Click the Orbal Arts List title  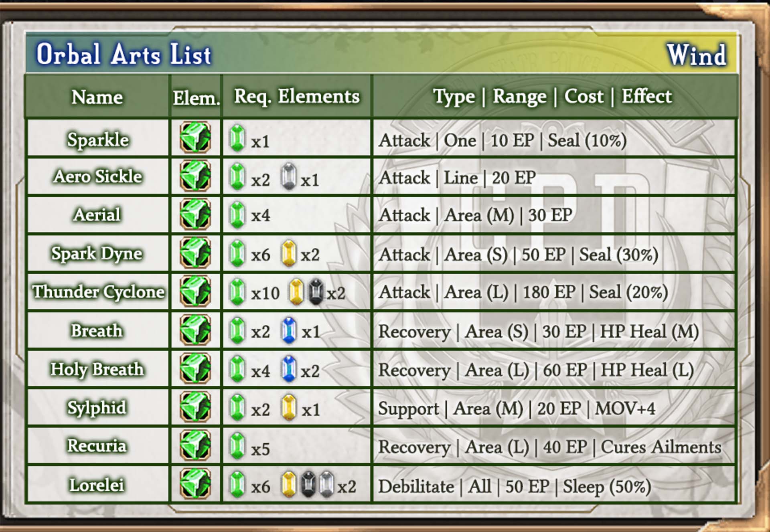pos(124,55)
